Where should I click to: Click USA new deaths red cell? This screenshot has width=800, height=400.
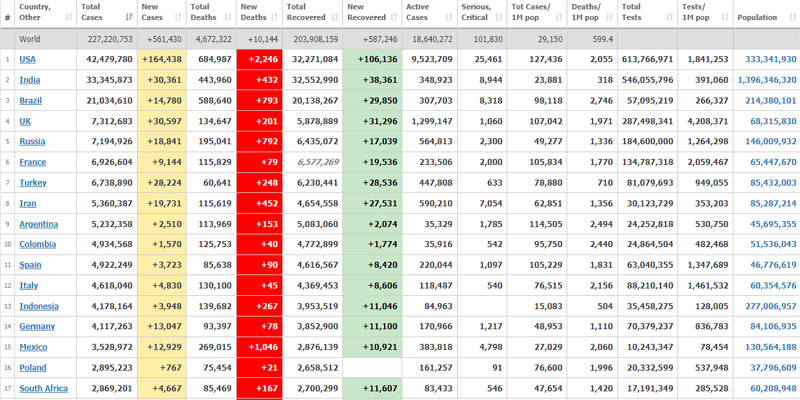259,59
